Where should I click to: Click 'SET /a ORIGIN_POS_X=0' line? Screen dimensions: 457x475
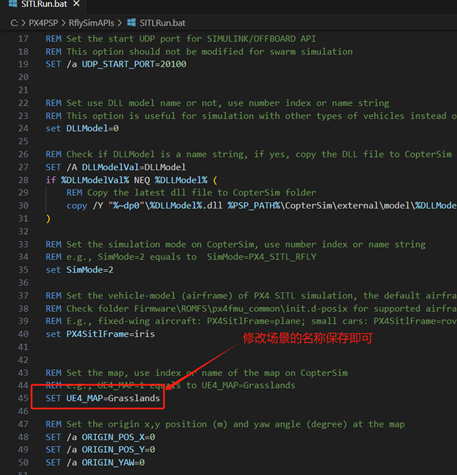tap(100, 437)
